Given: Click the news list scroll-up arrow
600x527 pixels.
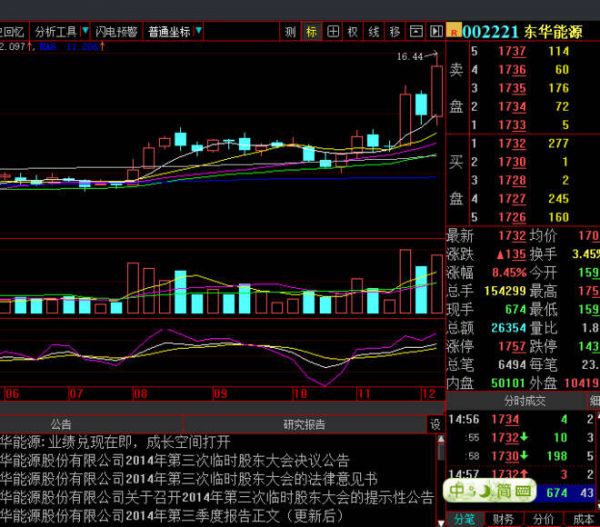Looking at the screenshot, I should pyautogui.click(x=441, y=439).
